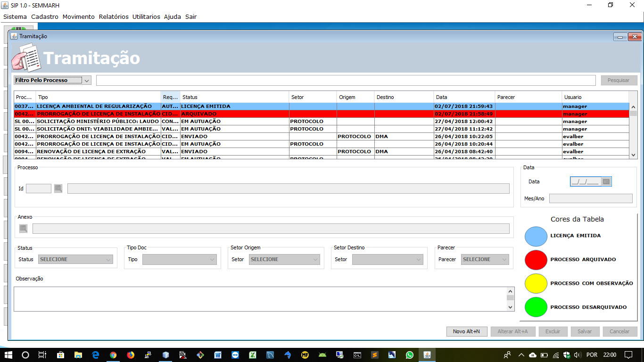
Task: Open Chrome from the taskbar
Action: pyautogui.click(x=113, y=355)
